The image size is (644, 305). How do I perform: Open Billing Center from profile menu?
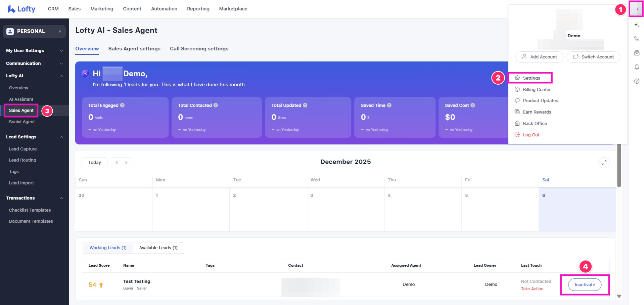click(x=537, y=89)
